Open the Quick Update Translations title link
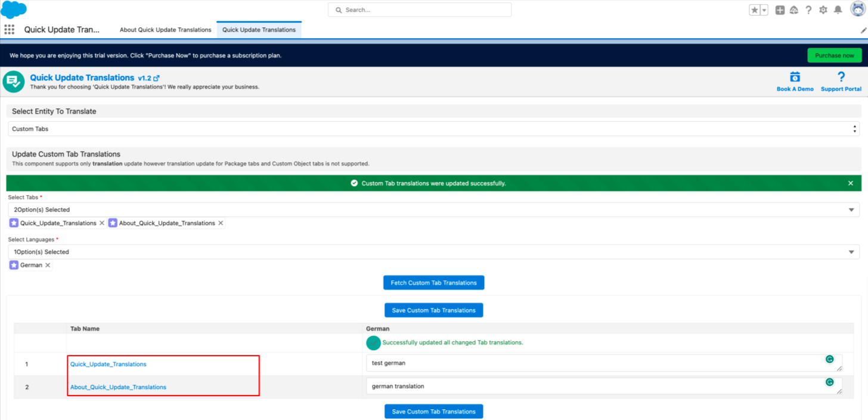 click(82, 78)
